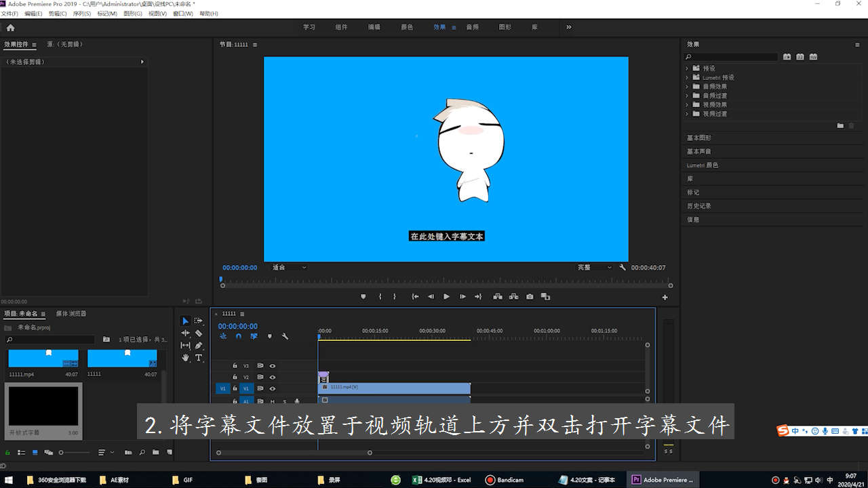Click the find magnifier in project panel footer
The height and width of the screenshot is (488, 868).
click(x=142, y=452)
